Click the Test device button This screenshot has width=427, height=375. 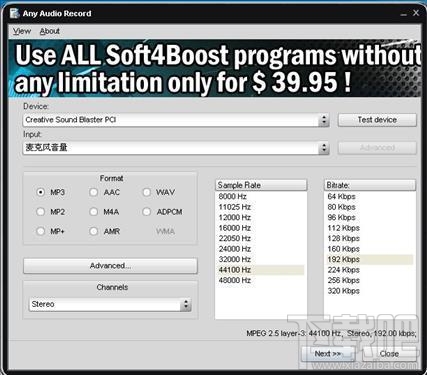click(x=377, y=120)
